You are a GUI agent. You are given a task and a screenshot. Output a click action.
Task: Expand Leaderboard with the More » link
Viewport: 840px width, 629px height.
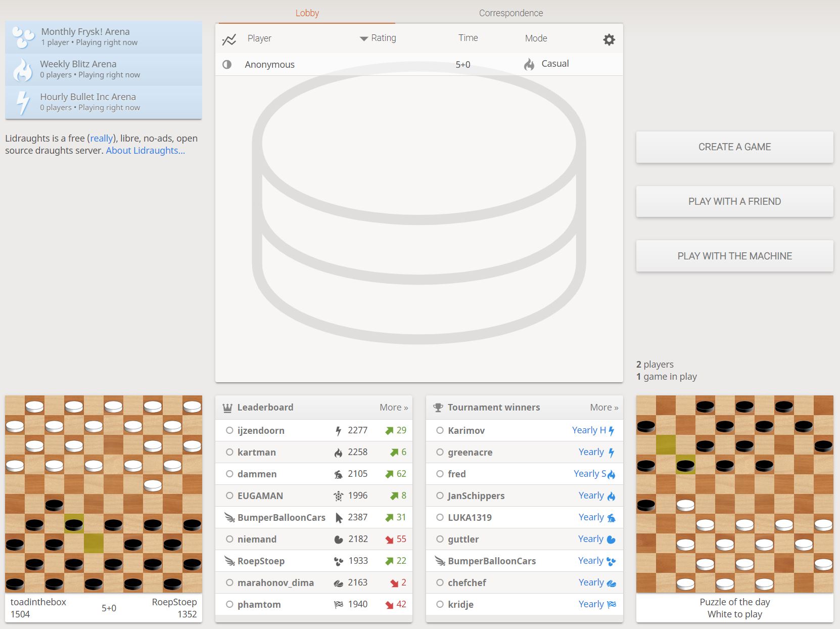[394, 408]
